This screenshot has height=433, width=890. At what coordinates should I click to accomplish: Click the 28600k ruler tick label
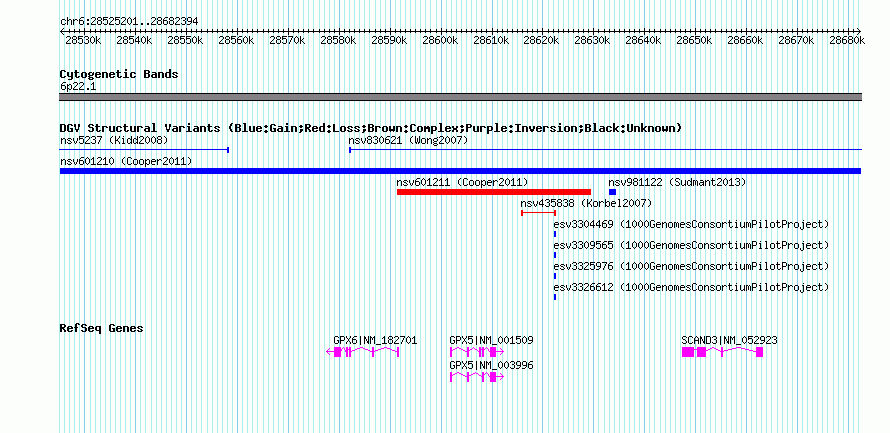pyautogui.click(x=440, y=40)
